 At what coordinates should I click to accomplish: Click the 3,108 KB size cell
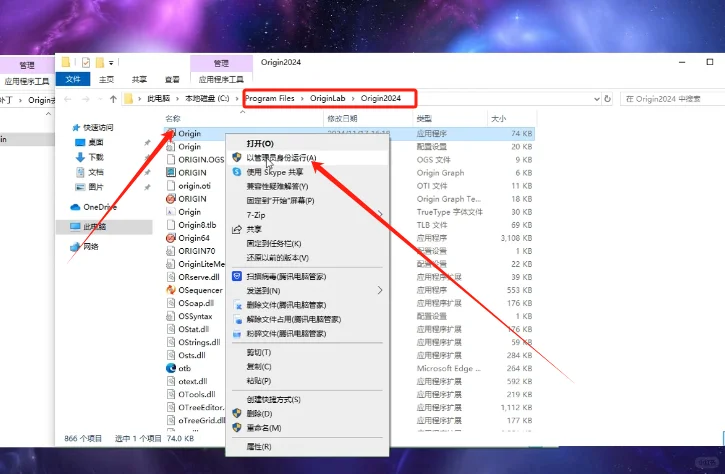pos(516,238)
